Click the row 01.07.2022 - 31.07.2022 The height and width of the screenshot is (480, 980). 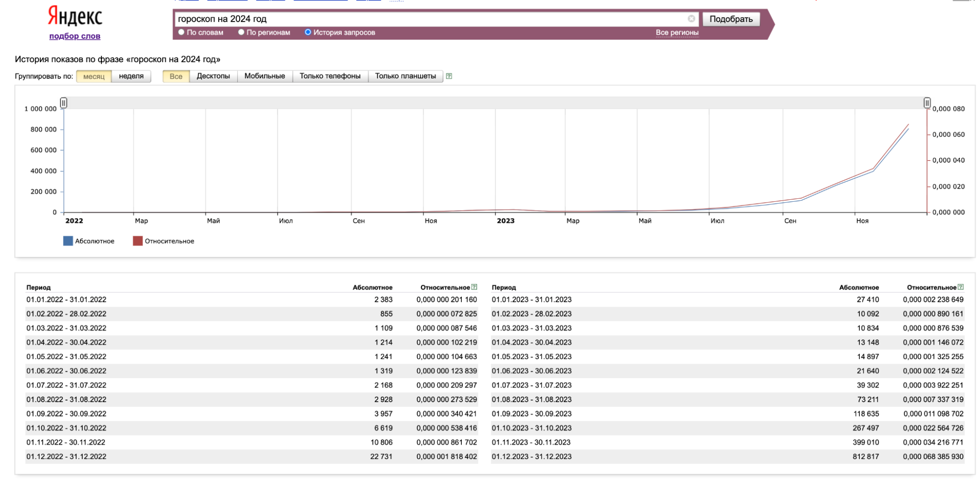tap(251, 385)
